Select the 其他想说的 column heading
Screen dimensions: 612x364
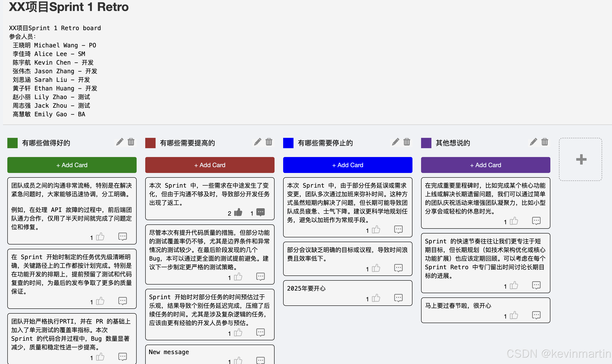point(453,143)
